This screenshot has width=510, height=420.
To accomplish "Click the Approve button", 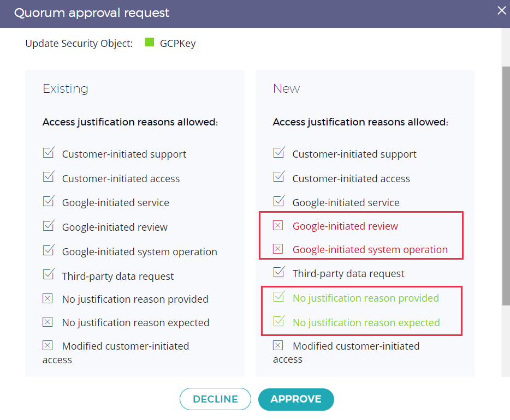I will [295, 399].
